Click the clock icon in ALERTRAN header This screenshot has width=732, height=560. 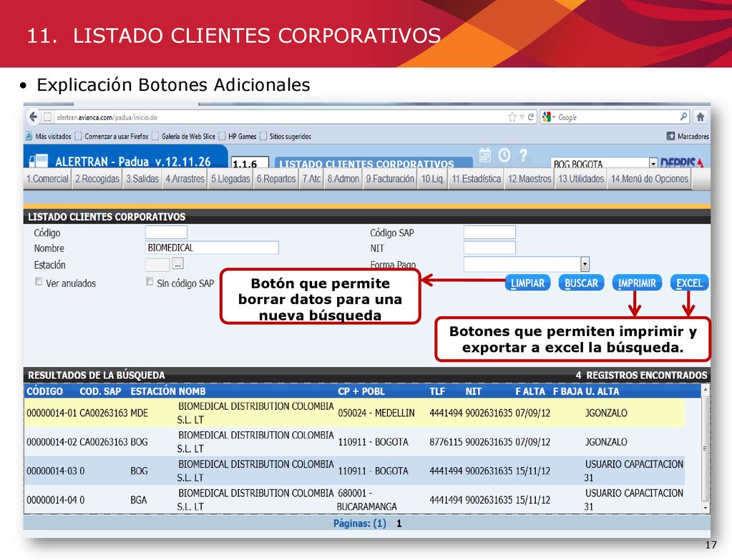tap(504, 155)
